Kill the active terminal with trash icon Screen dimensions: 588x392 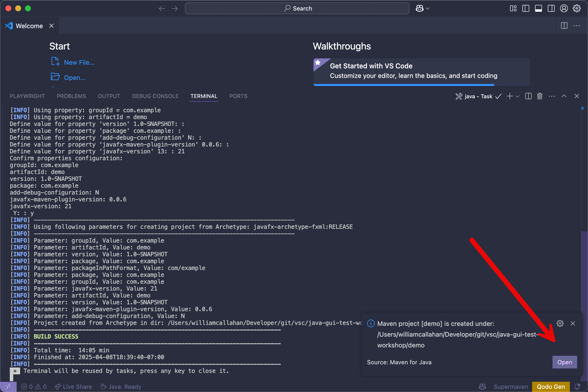coord(539,96)
